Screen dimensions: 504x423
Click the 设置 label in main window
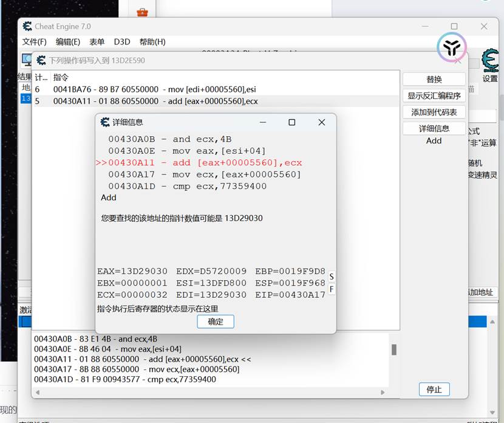[x=490, y=78]
